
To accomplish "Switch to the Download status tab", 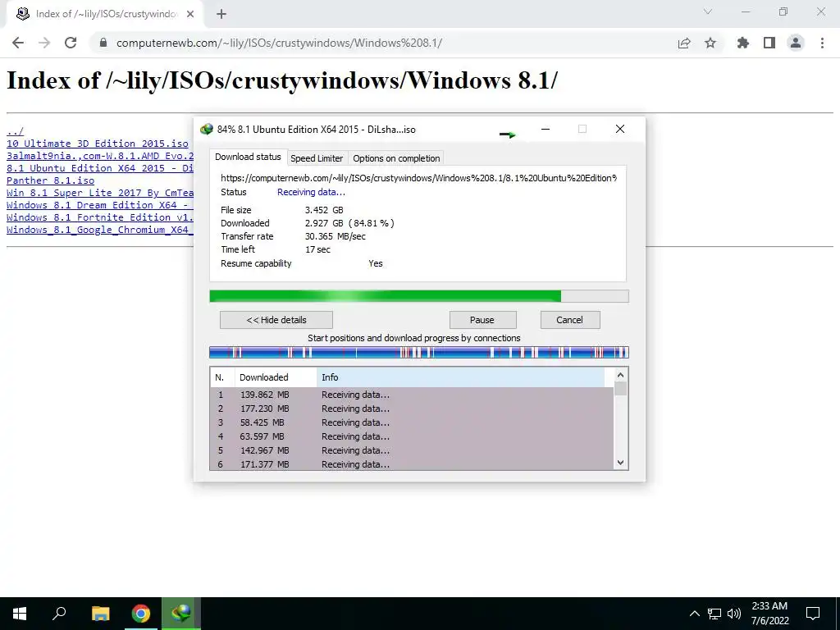I will point(248,157).
